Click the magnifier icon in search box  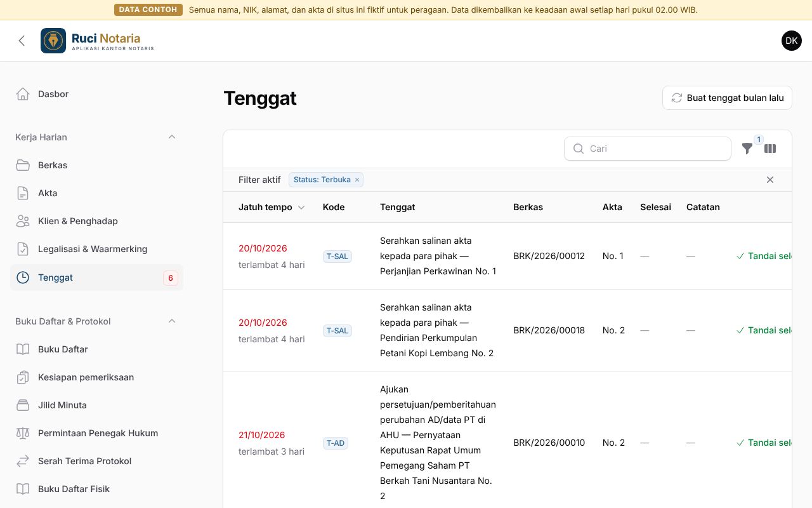(x=579, y=149)
